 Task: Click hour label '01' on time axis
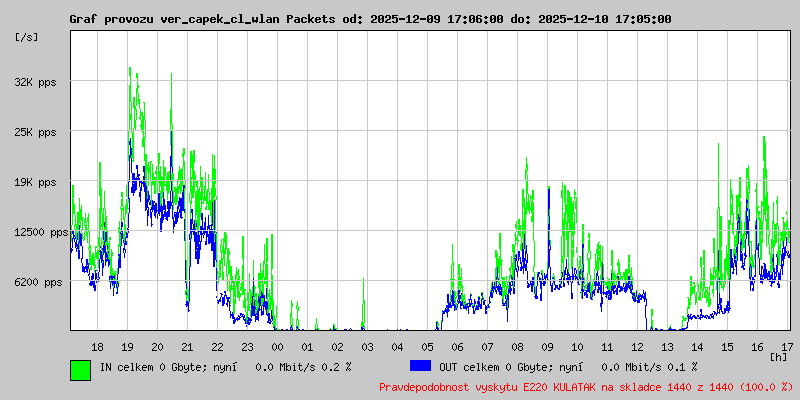tap(308, 348)
